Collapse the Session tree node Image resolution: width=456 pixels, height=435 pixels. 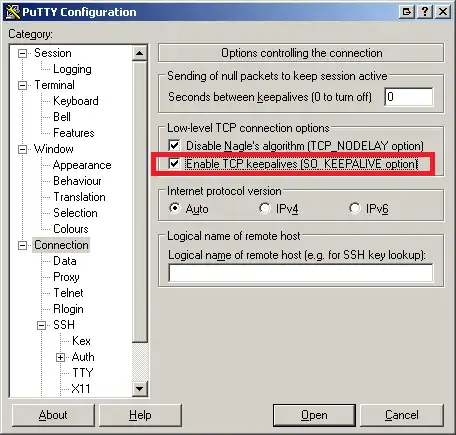22,53
